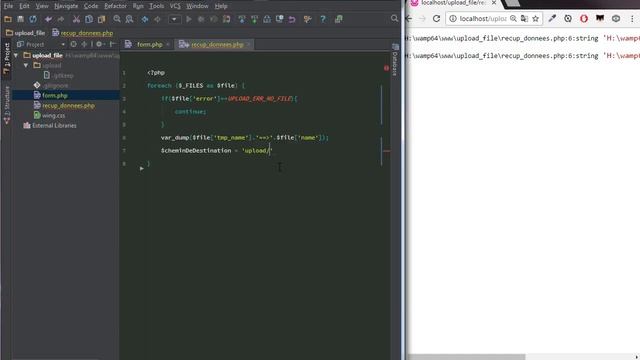Click the Copy icon in toolbar
The image size is (640, 360).
pyautogui.click(x=89, y=19)
